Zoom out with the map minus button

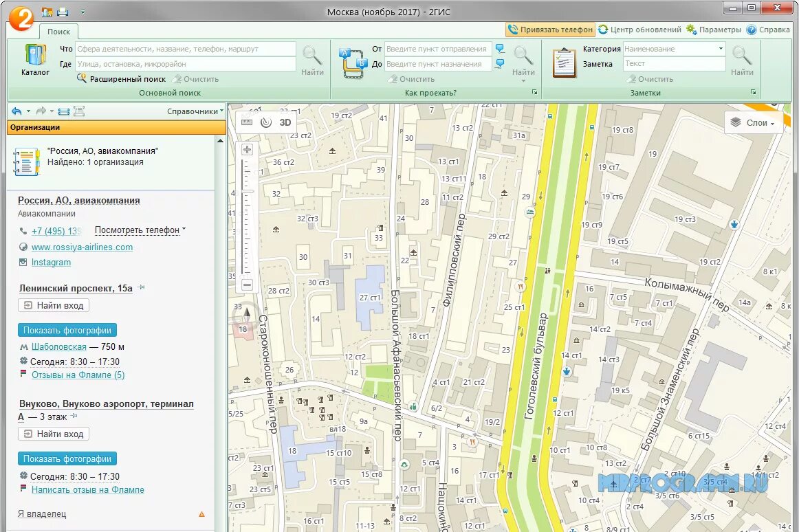(247, 285)
